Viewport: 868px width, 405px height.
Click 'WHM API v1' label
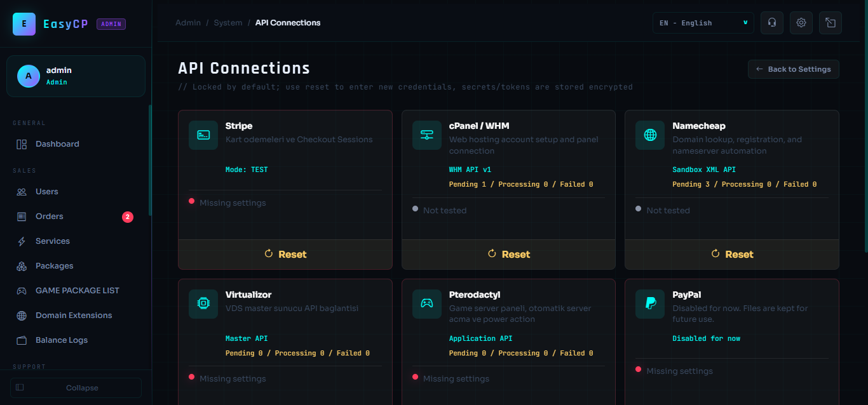pyautogui.click(x=470, y=170)
